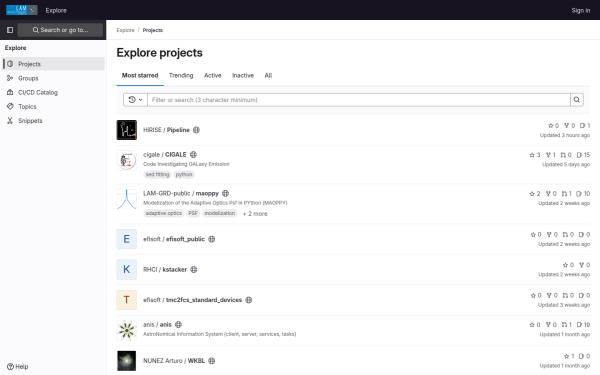Click the issues count on CIGALE row
The height and width of the screenshot is (375, 600).
(583, 155)
